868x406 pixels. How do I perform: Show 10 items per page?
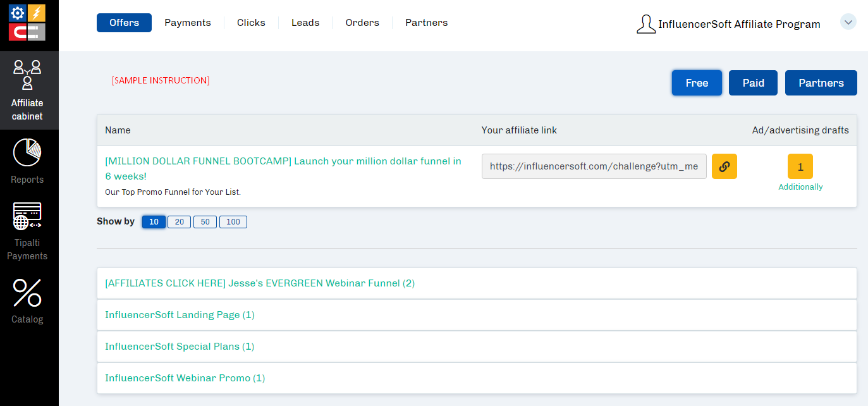[154, 222]
